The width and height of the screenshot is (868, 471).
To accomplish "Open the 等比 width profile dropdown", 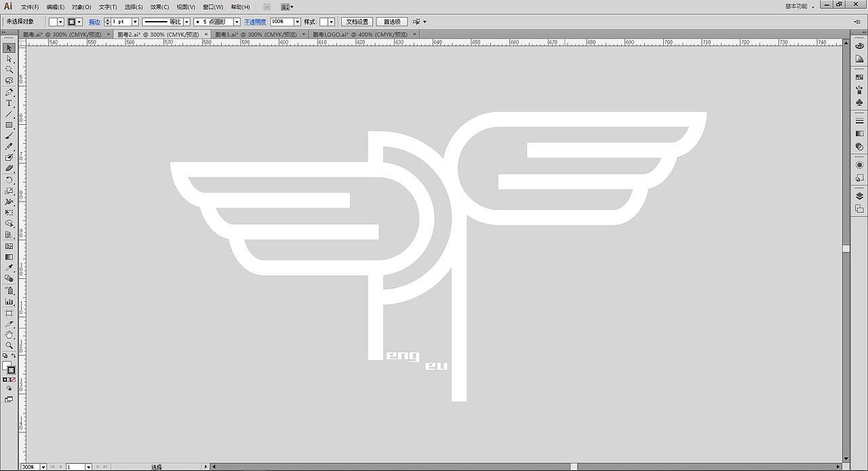I will point(186,22).
